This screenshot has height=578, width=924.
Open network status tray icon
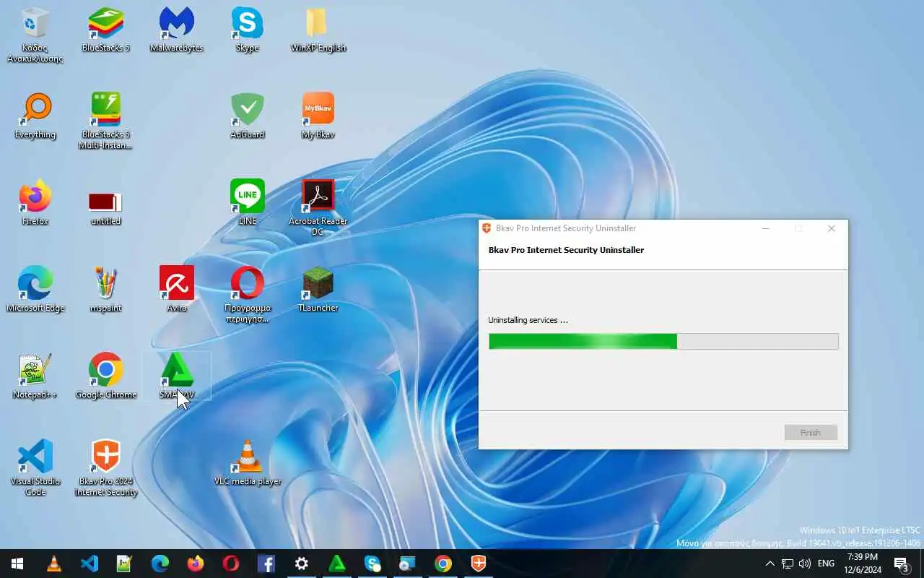(788, 564)
